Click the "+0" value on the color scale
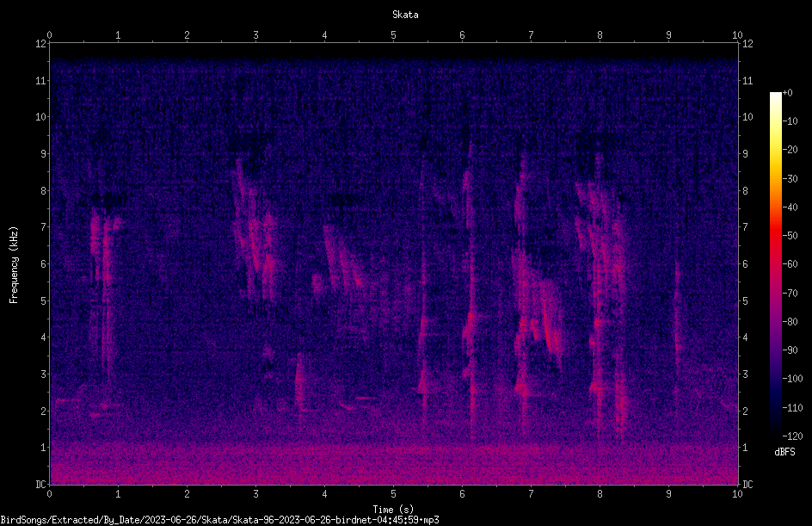 click(x=787, y=93)
